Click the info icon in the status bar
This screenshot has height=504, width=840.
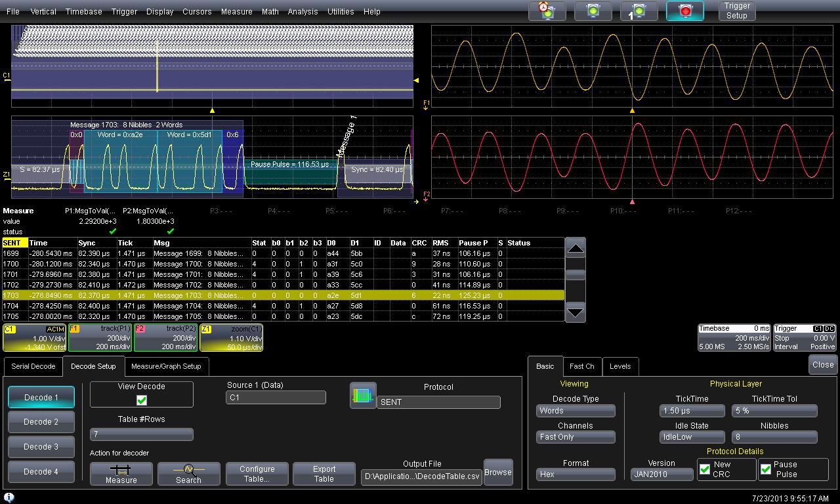point(9,498)
